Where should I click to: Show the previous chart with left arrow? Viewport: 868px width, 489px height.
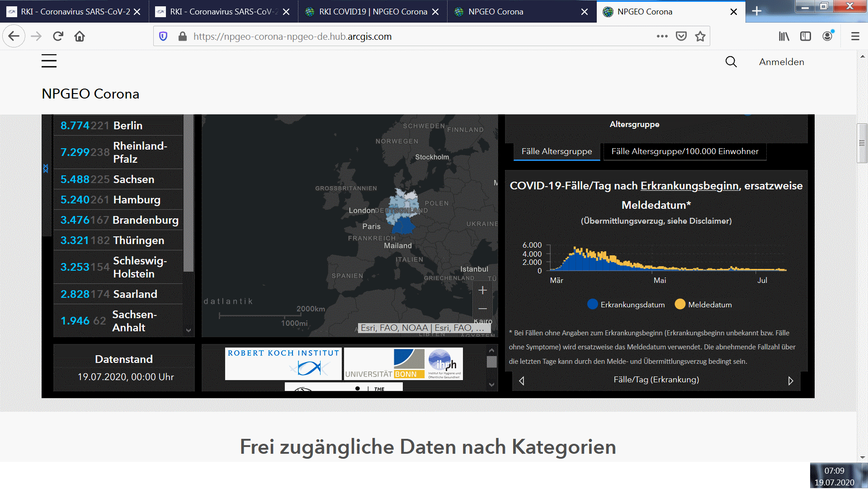(522, 381)
